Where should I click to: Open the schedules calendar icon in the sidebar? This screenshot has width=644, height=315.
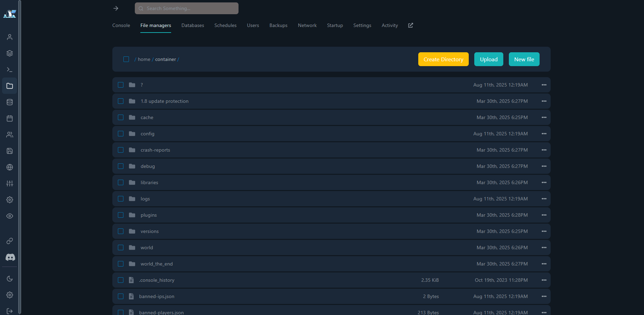pos(9,118)
